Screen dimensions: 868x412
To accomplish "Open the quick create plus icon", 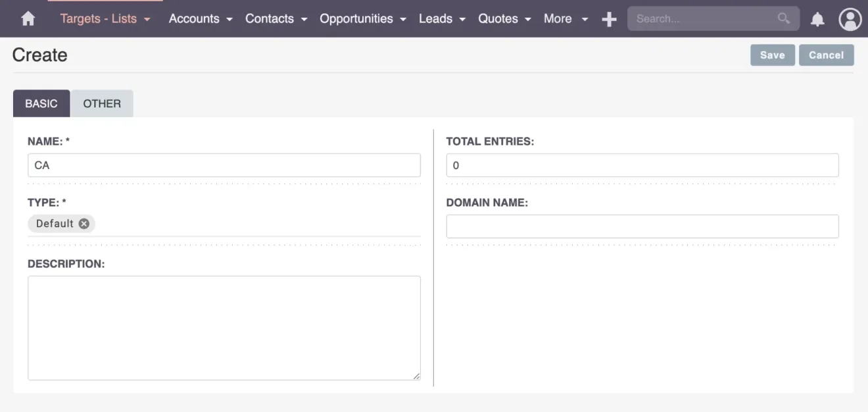I will (609, 18).
